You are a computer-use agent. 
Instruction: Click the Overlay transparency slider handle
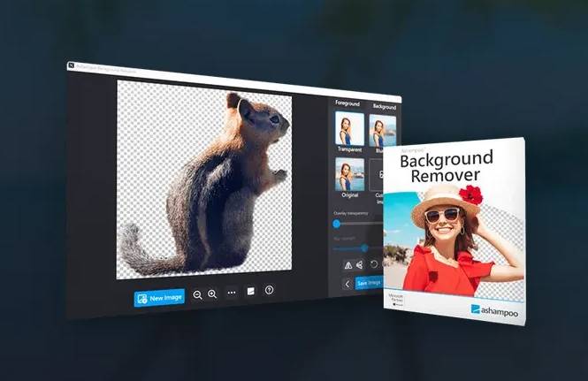(336, 224)
